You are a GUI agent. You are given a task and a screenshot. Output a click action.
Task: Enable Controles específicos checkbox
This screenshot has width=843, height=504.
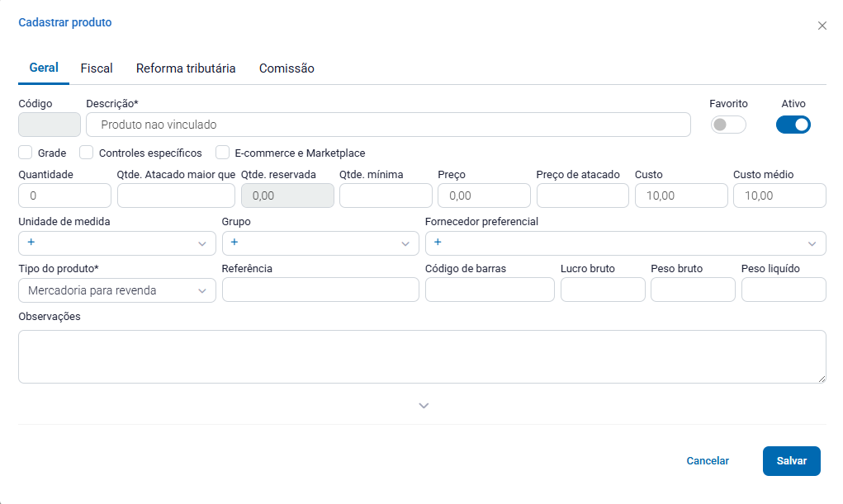87,153
